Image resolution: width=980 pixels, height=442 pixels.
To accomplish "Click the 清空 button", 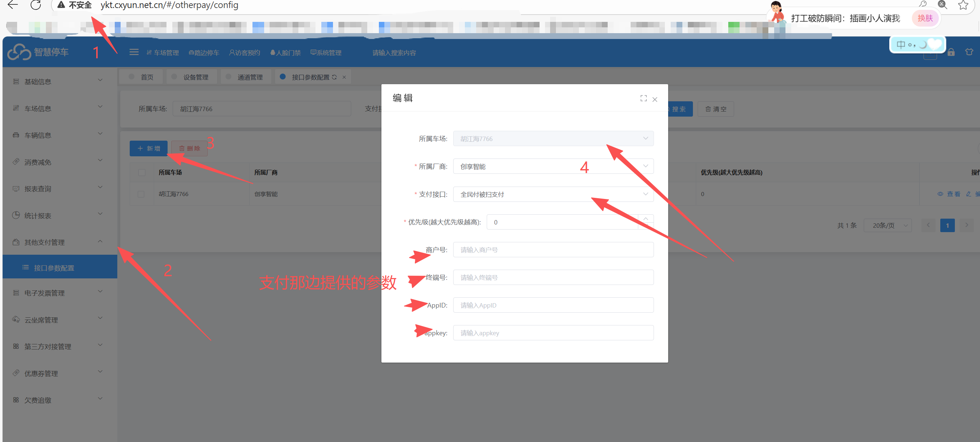I will click(x=716, y=109).
